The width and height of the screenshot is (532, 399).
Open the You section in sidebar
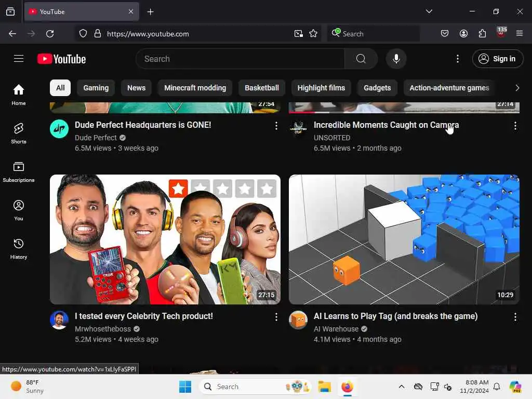[19, 210]
